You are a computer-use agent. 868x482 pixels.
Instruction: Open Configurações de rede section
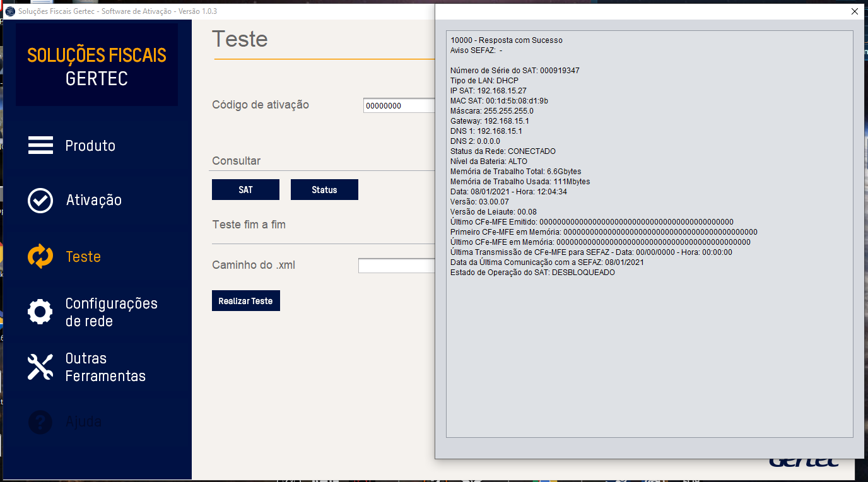pos(111,312)
